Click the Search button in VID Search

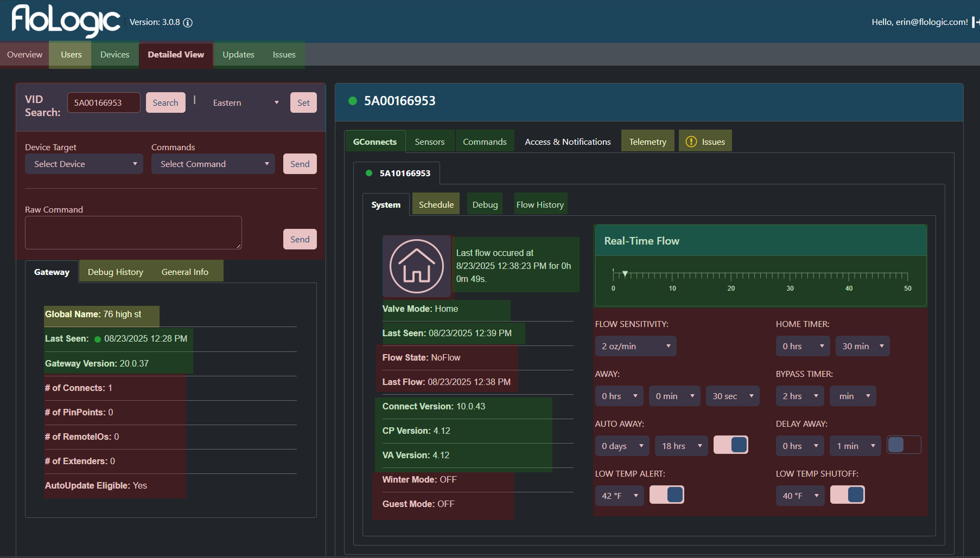click(x=166, y=102)
